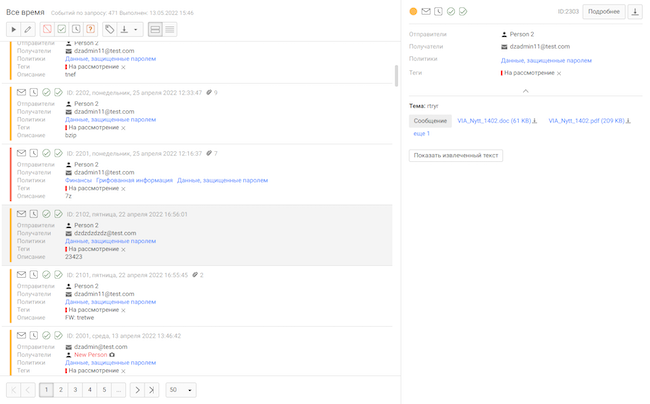Screen dimensions: 650x404
Task: Click the orange question mark icon
Action: click(x=90, y=30)
